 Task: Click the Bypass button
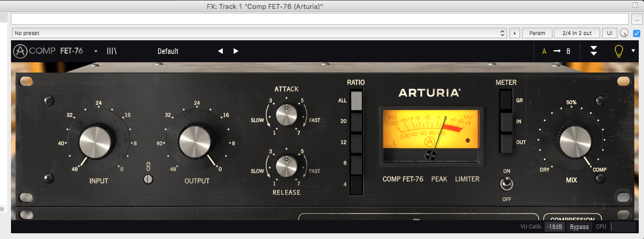[579, 227]
